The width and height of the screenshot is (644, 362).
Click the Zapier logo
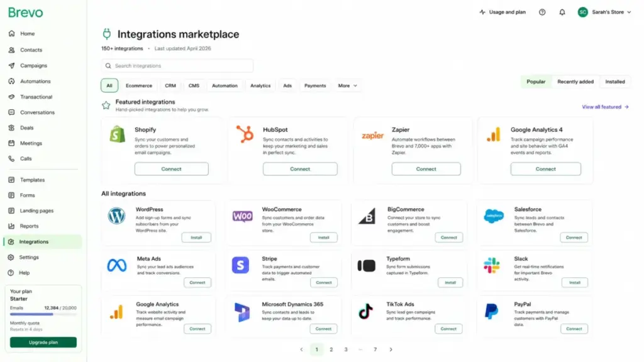(372, 136)
